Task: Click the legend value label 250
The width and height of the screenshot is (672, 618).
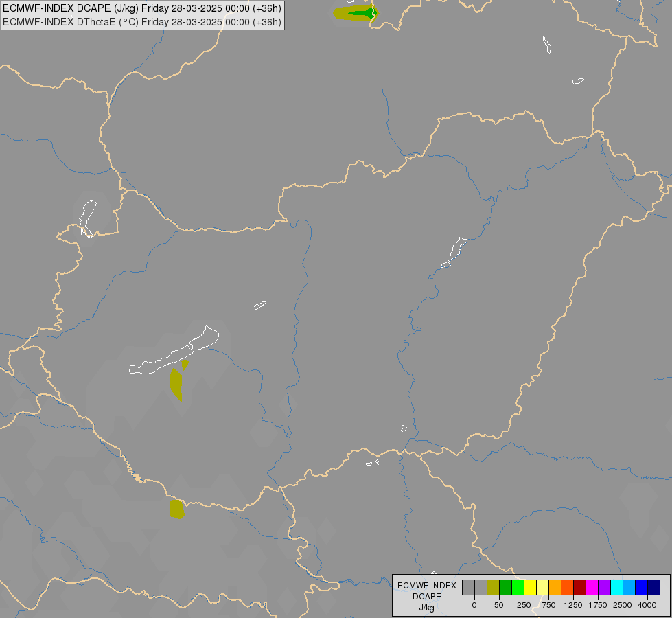Action: (x=524, y=605)
